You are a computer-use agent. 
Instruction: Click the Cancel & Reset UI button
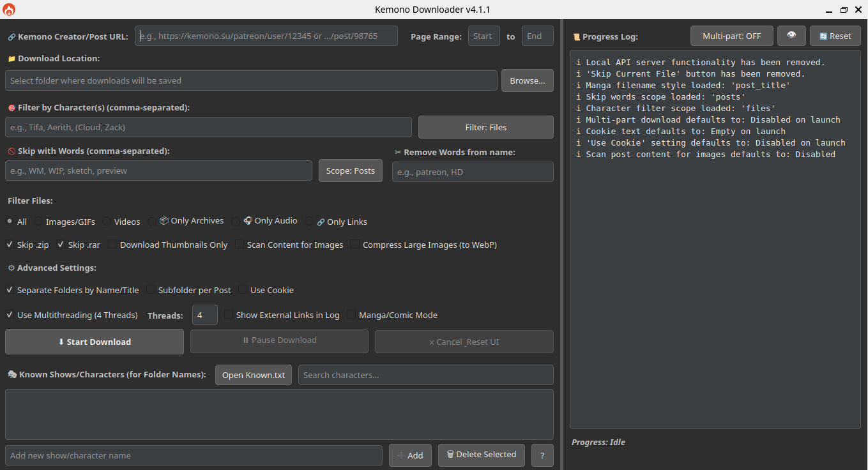(464, 342)
